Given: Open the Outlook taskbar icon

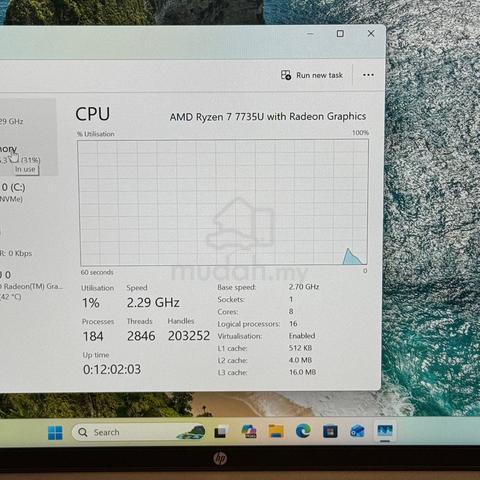Looking at the screenshot, I should click(358, 432).
